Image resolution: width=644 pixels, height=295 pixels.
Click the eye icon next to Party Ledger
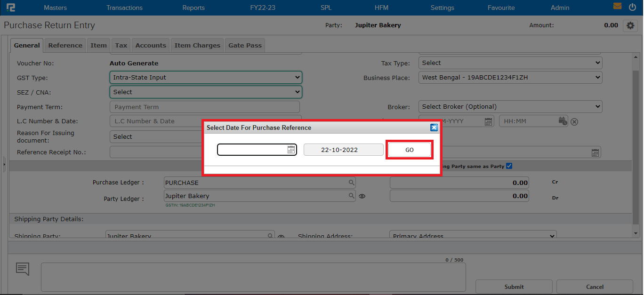click(x=362, y=196)
